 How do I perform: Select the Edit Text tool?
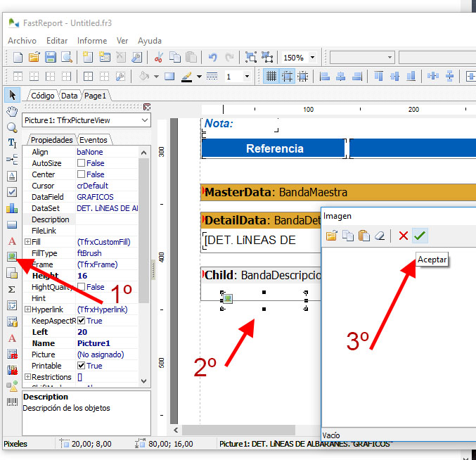12,143
